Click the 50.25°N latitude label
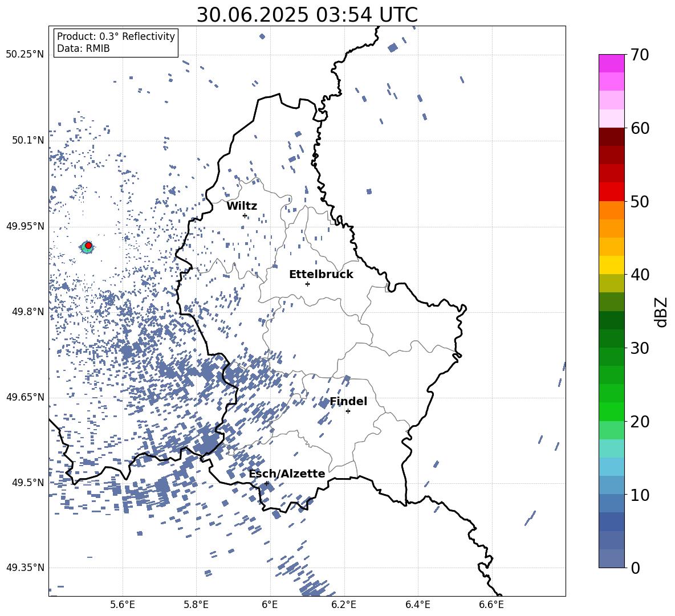This screenshot has height=616, width=675. (x=25, y=55)
